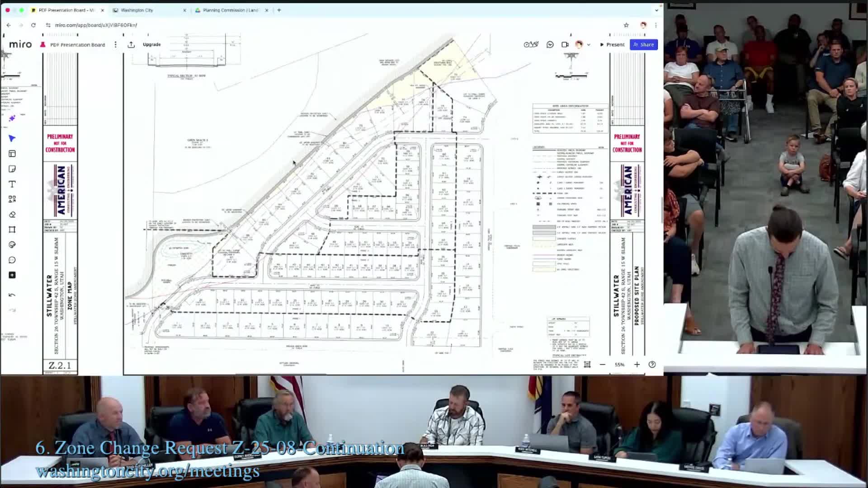Open board options three-dot menu
868x488 pixels.
[x=116, y=44]
